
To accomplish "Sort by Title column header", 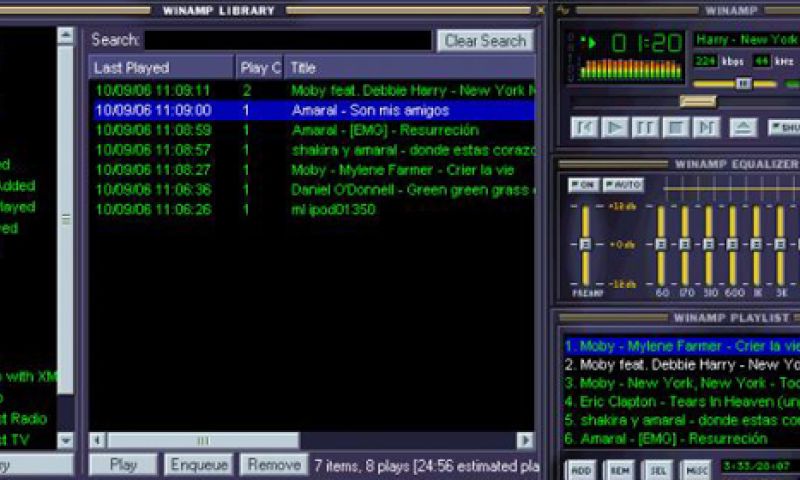I will [x=410, y=68].
